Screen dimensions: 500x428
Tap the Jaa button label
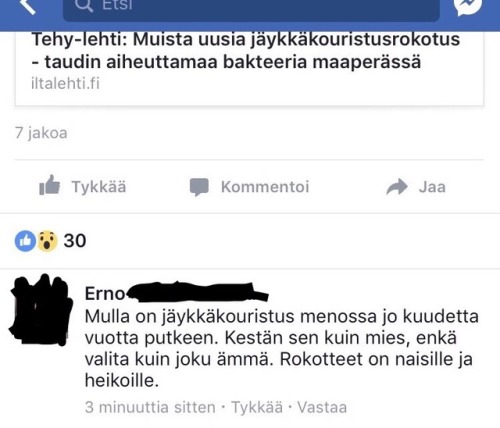point(432,187)
